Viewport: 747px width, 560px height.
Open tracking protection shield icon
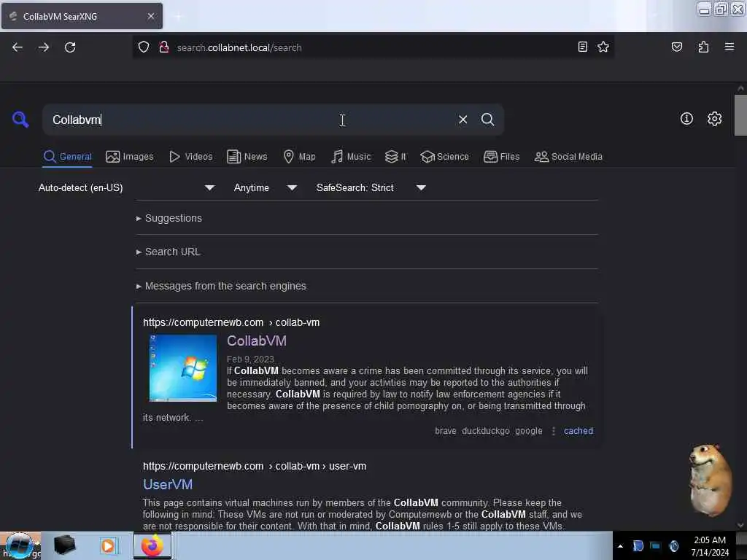pos(144,47)
